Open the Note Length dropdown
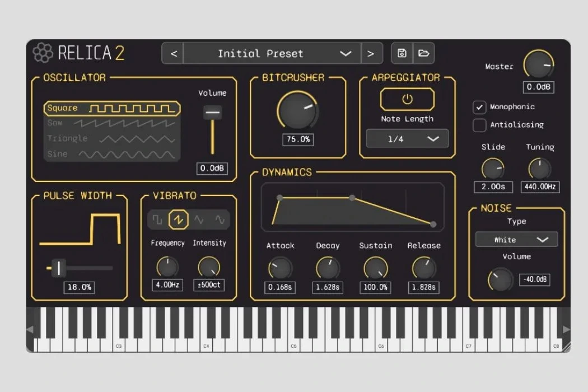Viewport: 588px width, 392px height. [x=407, y=138]
